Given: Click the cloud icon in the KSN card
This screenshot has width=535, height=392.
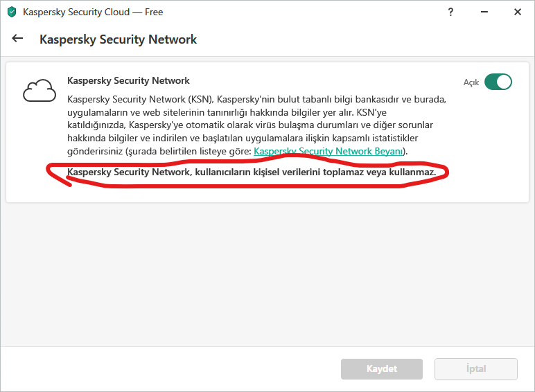Looking at the screenshot, I should [38, 91].
